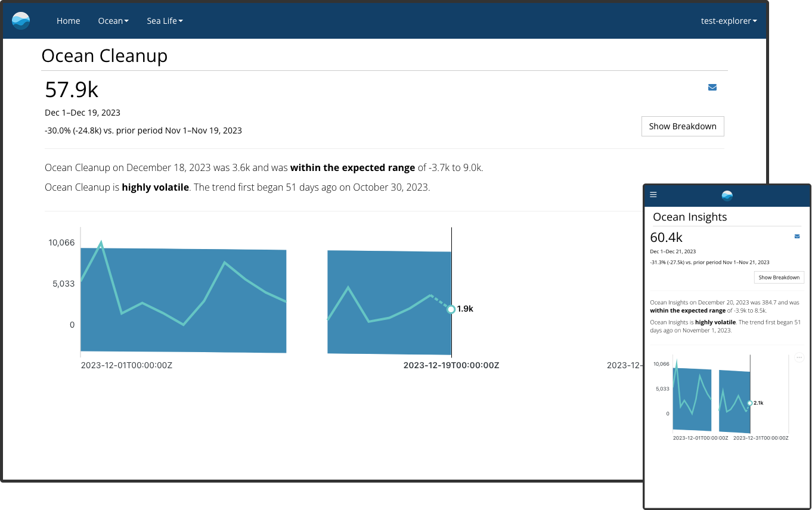Open the test-explorer user dropdown
Screen dimensions: 812x510
pyautogui.click(x=729, y=21)
